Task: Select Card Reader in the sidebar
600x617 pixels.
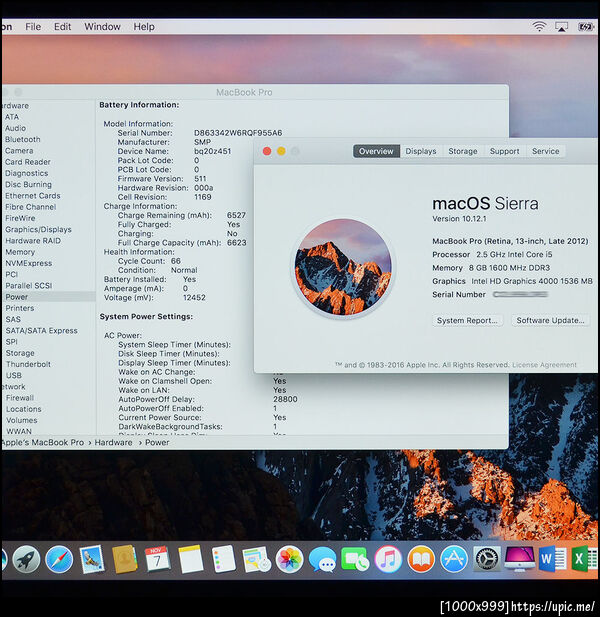Action: point(28,162)
